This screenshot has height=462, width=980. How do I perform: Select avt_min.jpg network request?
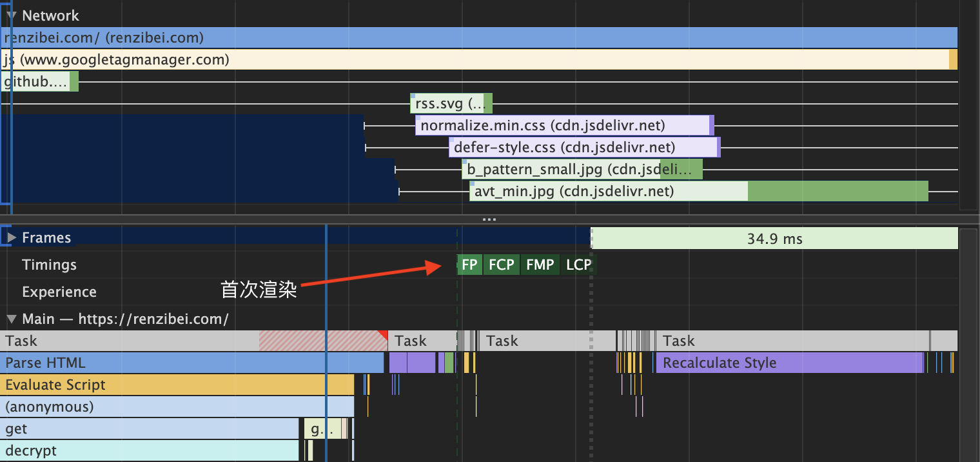pyautogui.click(x=696, y=191)
